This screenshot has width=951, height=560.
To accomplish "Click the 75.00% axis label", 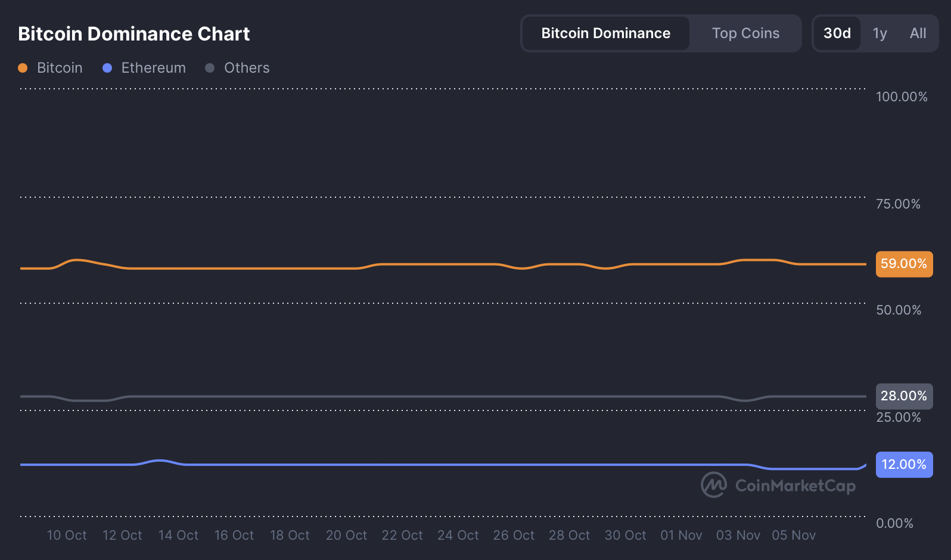I will click(x=898, y=204).
